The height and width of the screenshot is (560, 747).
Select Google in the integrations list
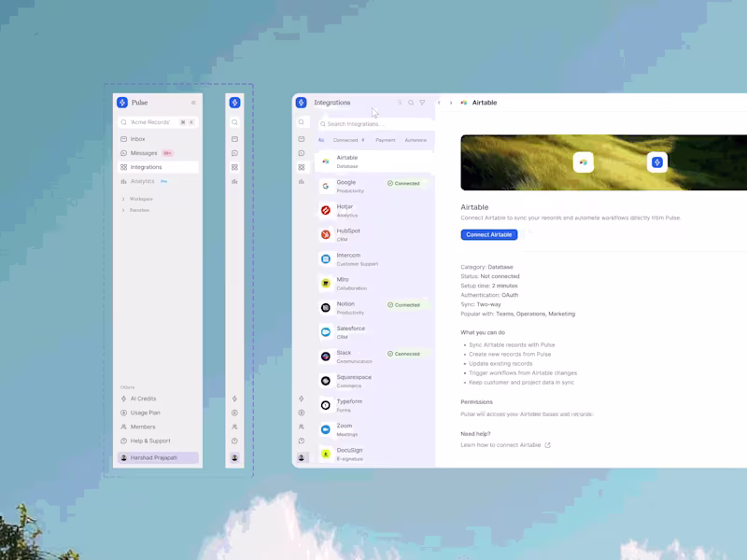(x=374, y=186)
